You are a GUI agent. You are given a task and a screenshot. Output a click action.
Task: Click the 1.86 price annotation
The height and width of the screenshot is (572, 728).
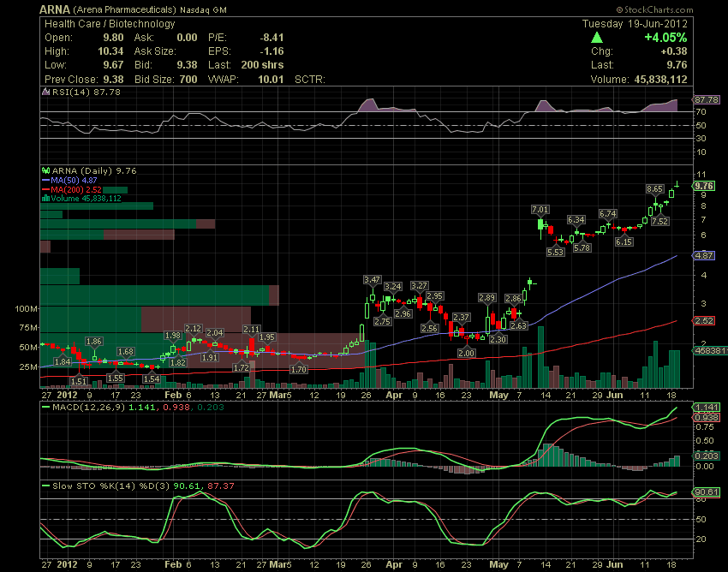point(94,342)
